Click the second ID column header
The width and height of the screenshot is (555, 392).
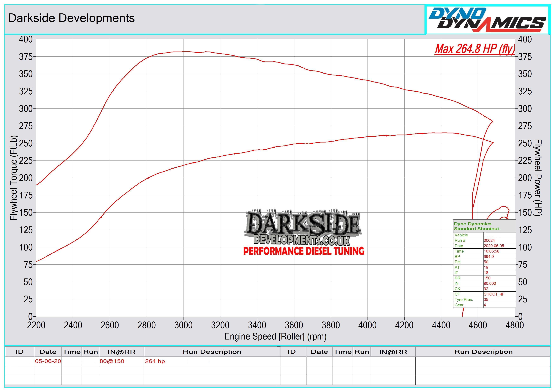click(x=292, y=352)
